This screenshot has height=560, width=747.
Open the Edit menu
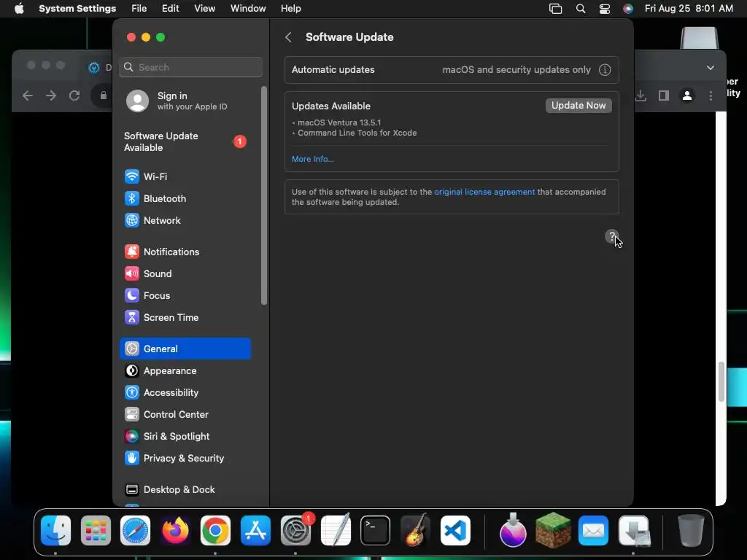pyautogui.click(x=170, y=9)
